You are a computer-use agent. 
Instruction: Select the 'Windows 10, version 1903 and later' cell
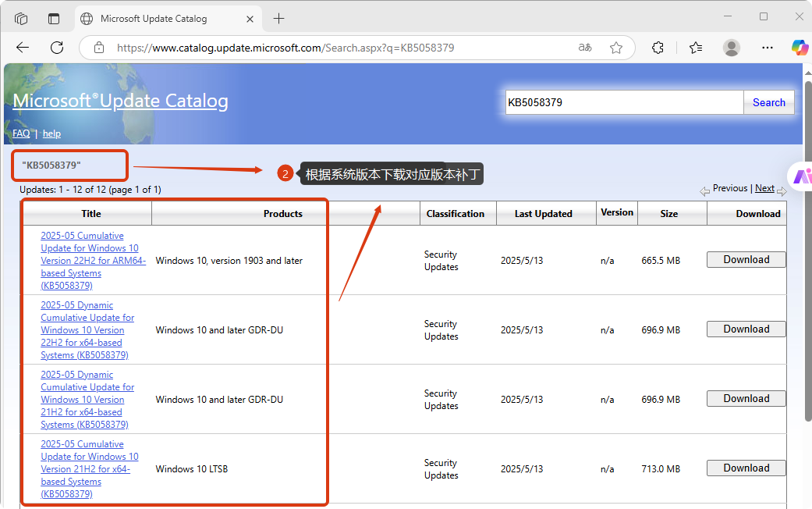(229, 261)
